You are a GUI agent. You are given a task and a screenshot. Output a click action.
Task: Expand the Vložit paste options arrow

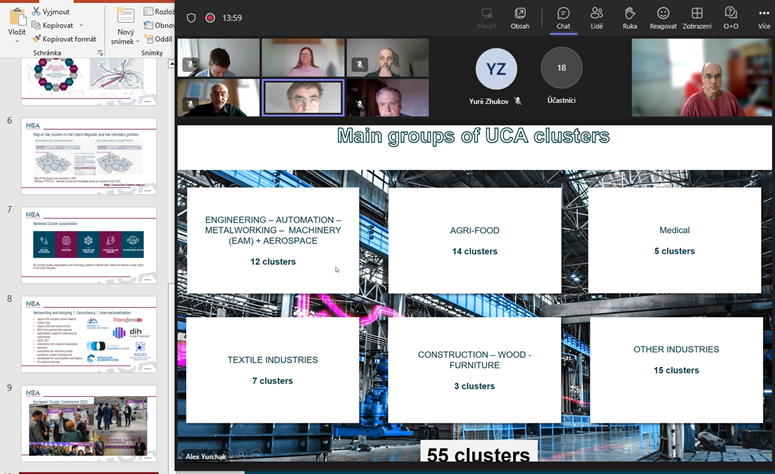click(x=17, y=41)
